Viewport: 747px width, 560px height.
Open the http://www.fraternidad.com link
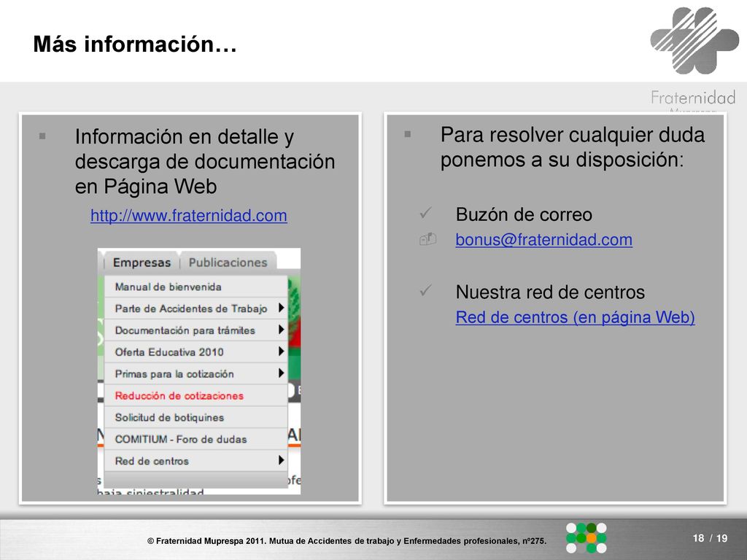[x=189, y=216]
